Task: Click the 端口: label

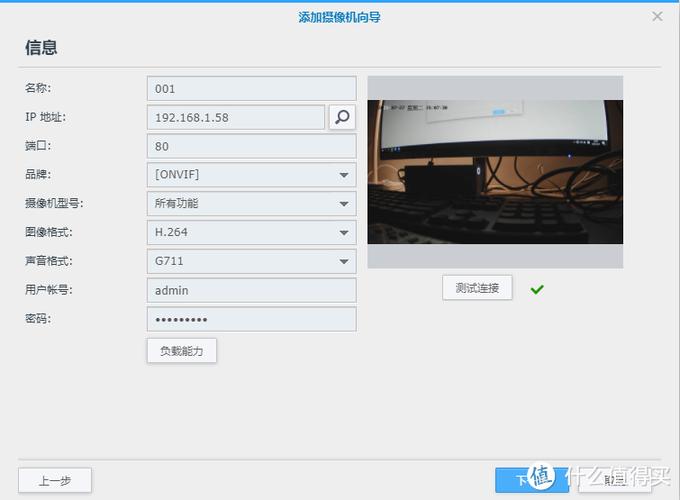Action: (38, 146)
